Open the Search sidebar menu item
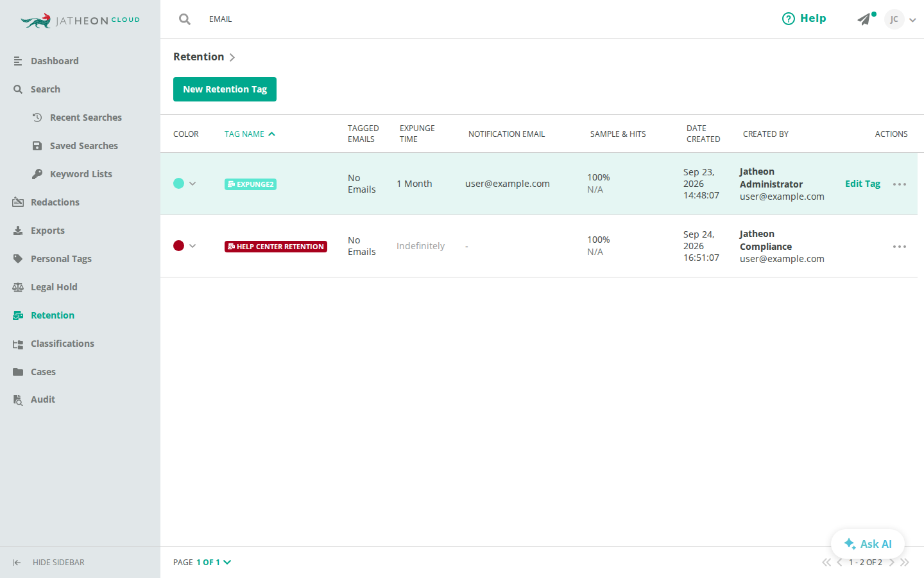The height and width of the screenshot is (578, 924). point(46,89)
